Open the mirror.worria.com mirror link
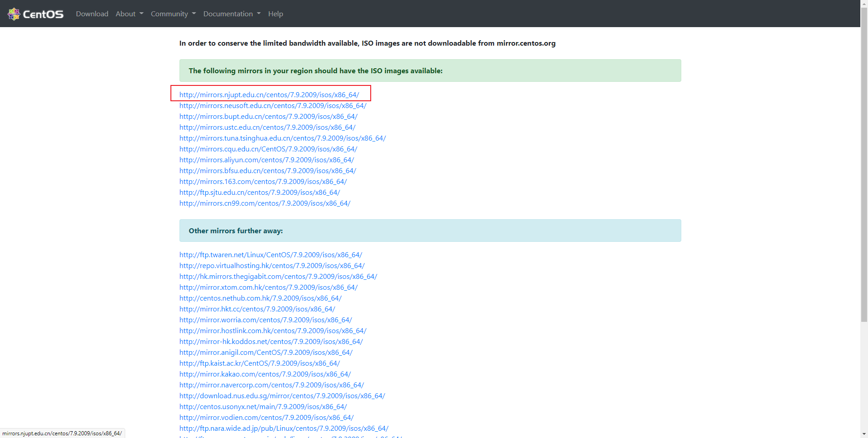 tap(266, 320)
